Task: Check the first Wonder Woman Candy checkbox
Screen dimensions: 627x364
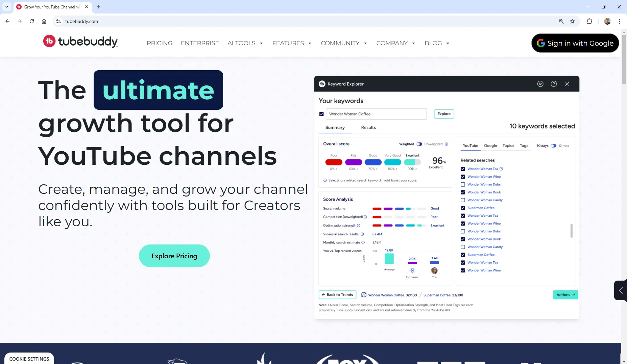Action: (x=463, y=200)
